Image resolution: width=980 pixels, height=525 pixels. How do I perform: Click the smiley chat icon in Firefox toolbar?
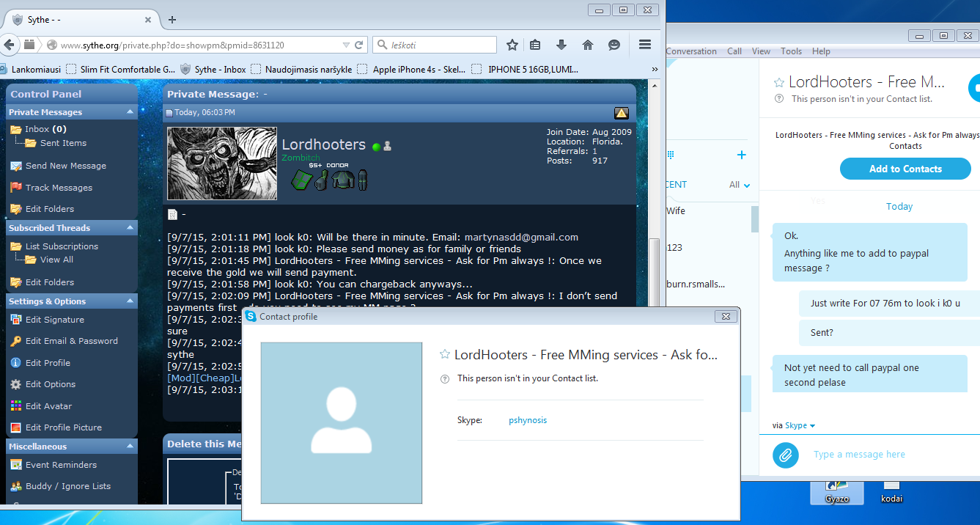pyautogui.click(x=614, y=45)
